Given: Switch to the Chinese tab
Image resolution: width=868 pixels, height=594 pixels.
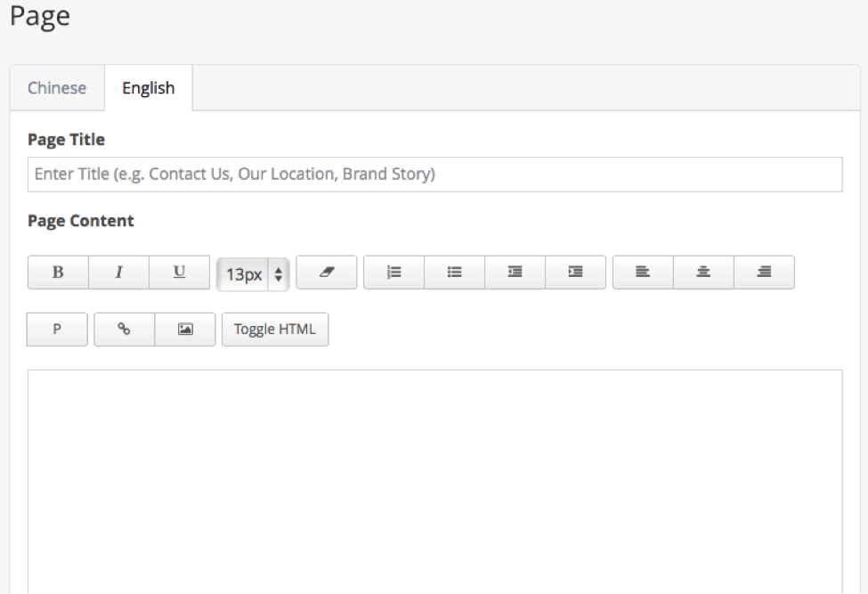Looking at the screenshot, I should [x=57, y=88].
